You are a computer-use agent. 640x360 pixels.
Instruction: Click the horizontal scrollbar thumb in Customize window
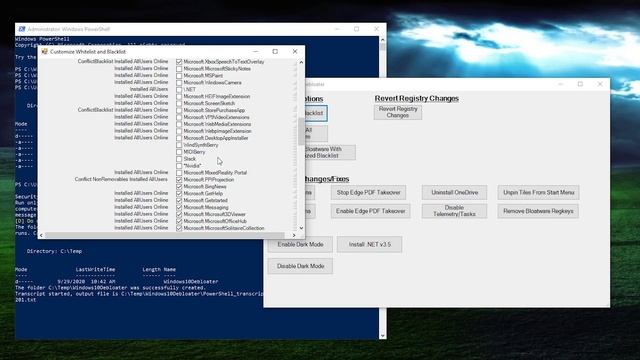(x=164, y=235)
